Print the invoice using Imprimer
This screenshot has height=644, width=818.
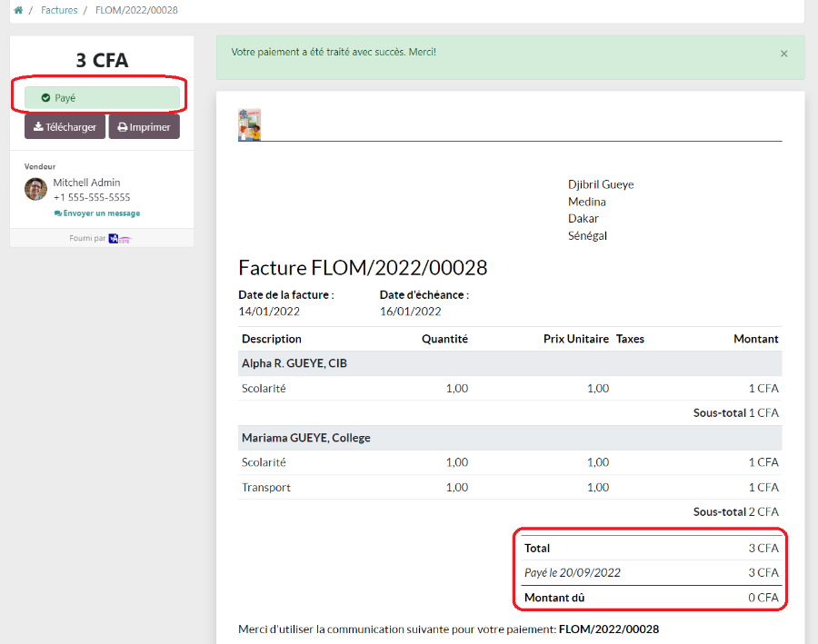[x=144, y=127]
